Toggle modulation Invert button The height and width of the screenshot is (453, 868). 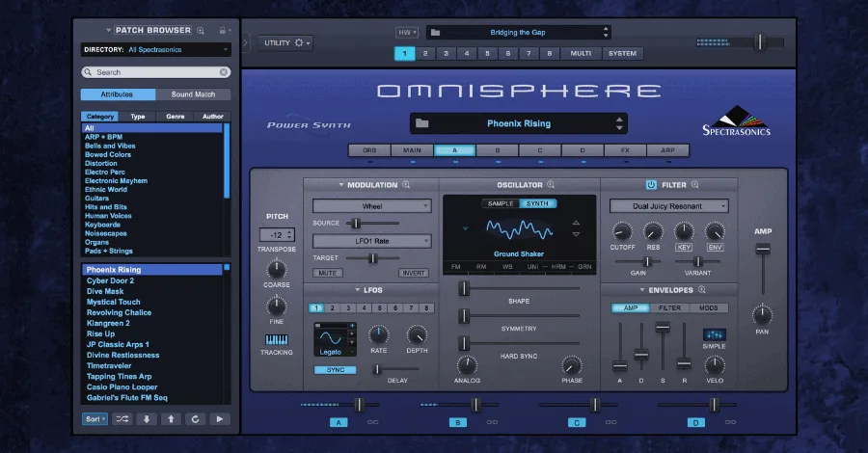point(414,273)
